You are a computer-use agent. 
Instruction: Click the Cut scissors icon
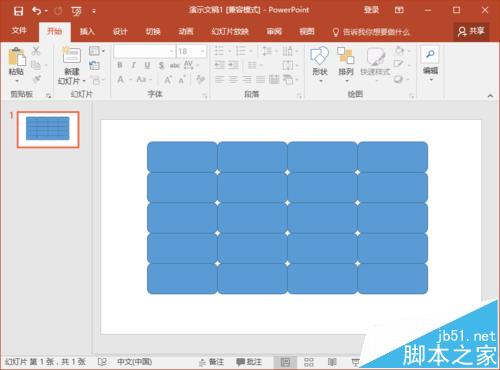(36, 51)
